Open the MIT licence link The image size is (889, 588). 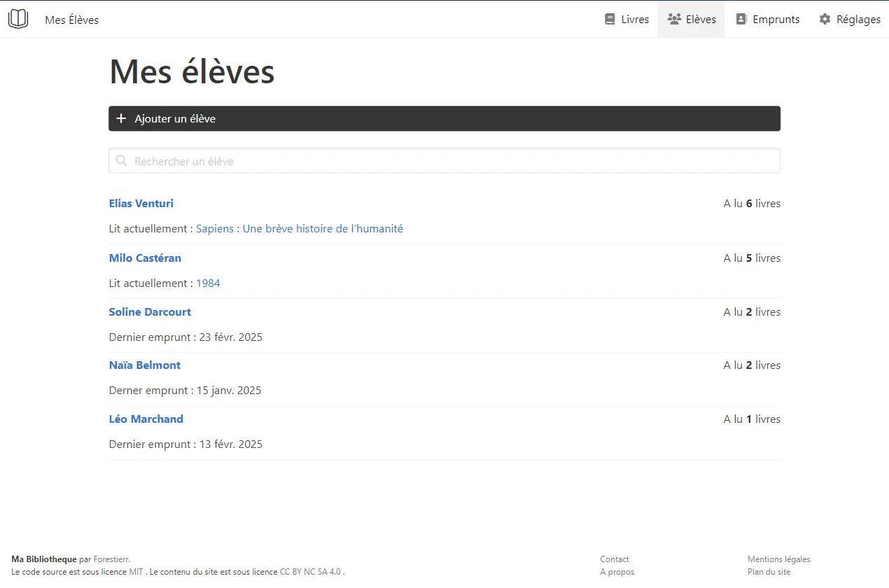coord(136,572)
